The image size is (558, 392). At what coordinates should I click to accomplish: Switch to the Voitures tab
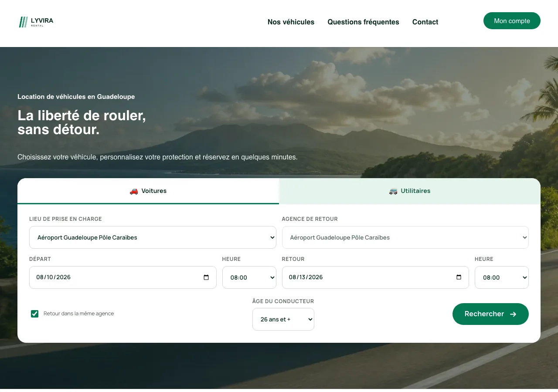tap(148, 191)
